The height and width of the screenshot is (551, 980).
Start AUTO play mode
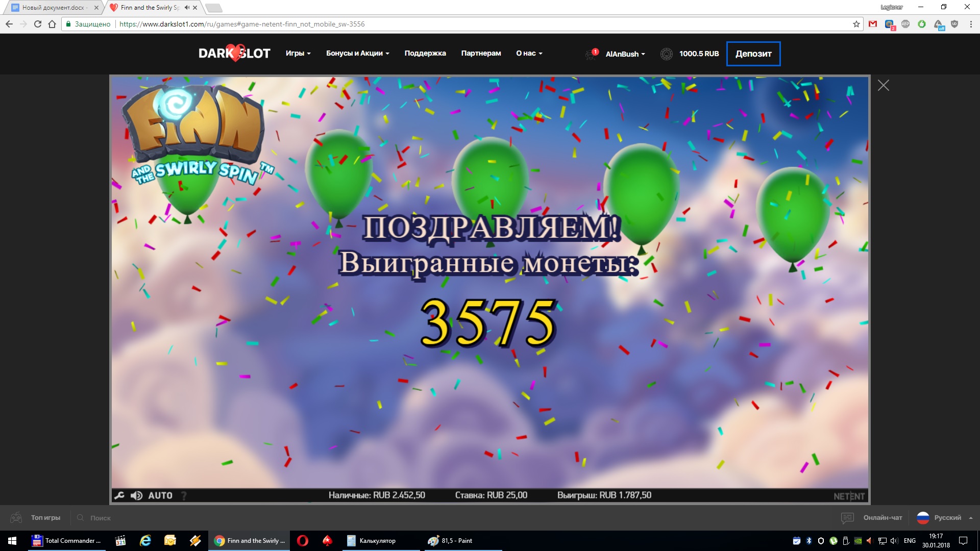pyautogui.click(x=160, y=495)
